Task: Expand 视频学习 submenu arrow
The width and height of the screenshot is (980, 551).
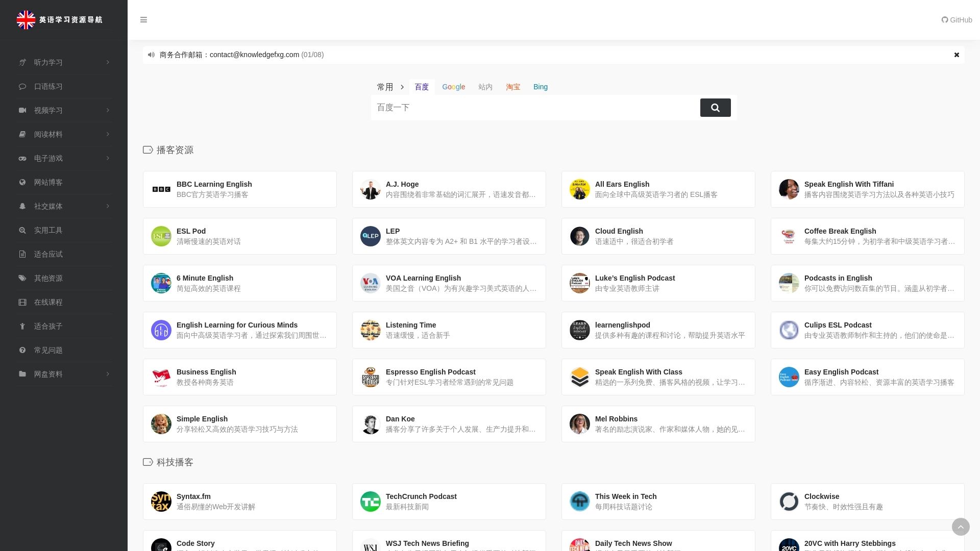Action: 108,110
